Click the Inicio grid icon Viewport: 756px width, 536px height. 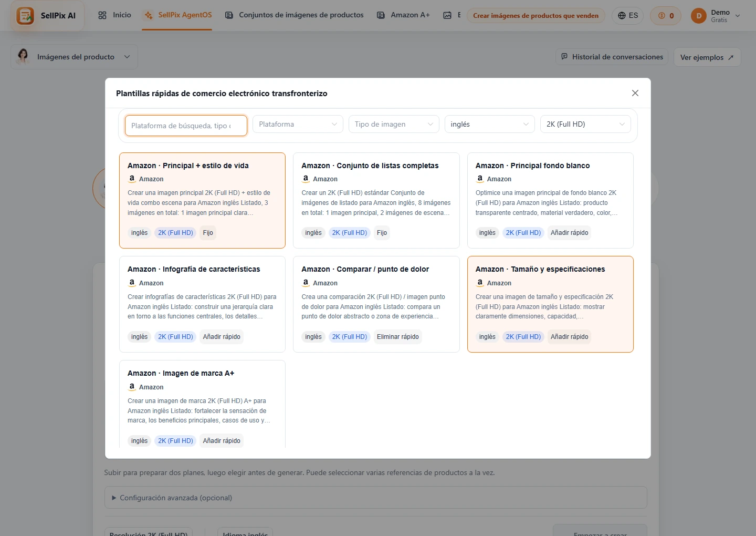pyautogui.click(x=102, y=15)
